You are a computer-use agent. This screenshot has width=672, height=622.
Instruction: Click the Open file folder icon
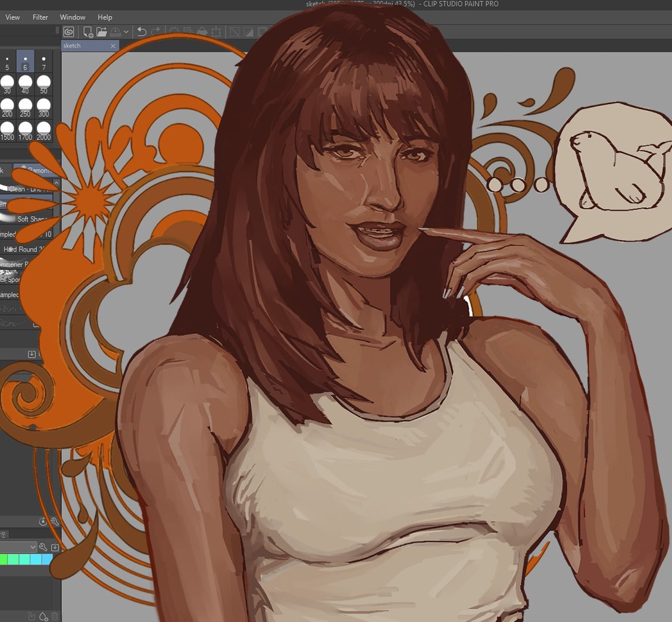click(x=102, y=32)
